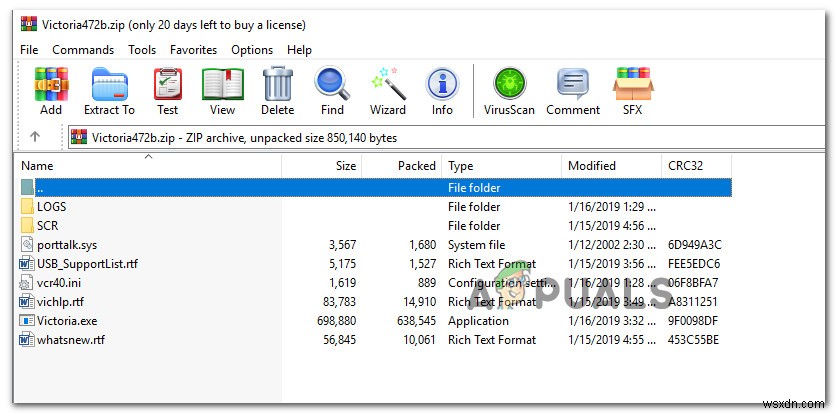Image resolution: width=836 pixels, height=414 pixels.
Task: Run VirusScan on the archive
Action: (510, 90)
